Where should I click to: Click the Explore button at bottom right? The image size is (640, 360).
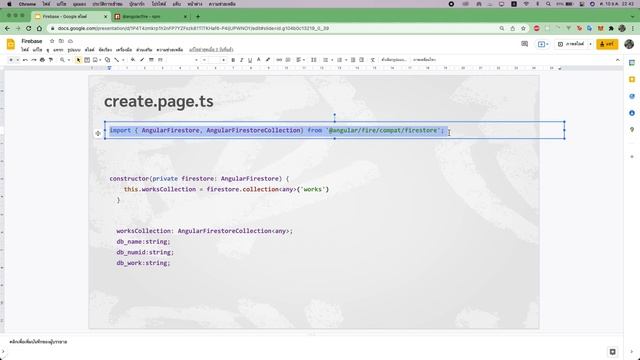pos(613,351)
